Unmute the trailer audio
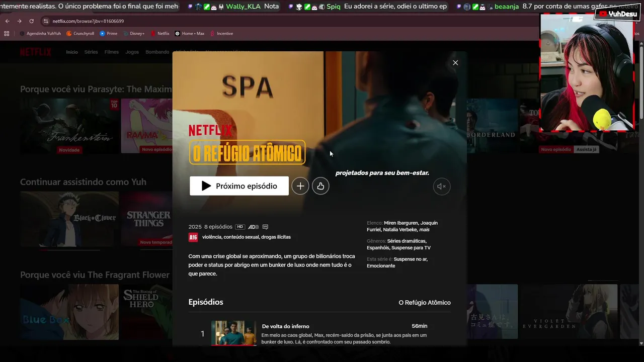This screenshot has height=362, width=644. pyautogui.click(x=442, y=186)
